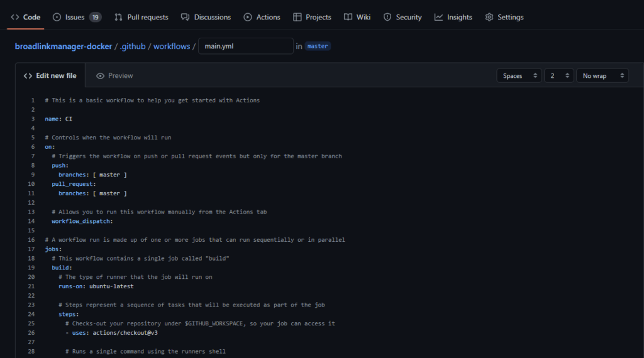
Task: Click line number 22 in gutter
Action: pyautogui.click(x=31, y=296)
